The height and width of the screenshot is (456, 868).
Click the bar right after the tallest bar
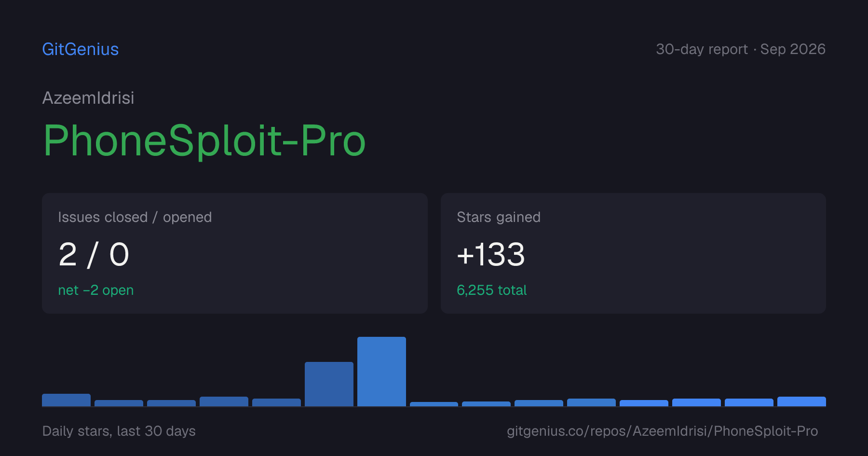click(434, 404)
